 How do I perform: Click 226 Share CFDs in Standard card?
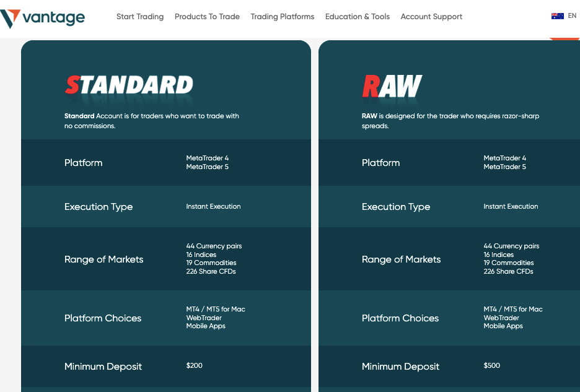(211, 271)
